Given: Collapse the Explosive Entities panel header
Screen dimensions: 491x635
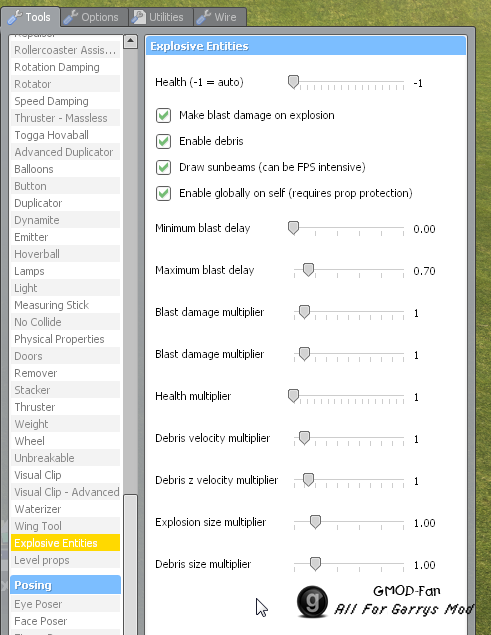Looking at the screenshot, I should point(306,46).
